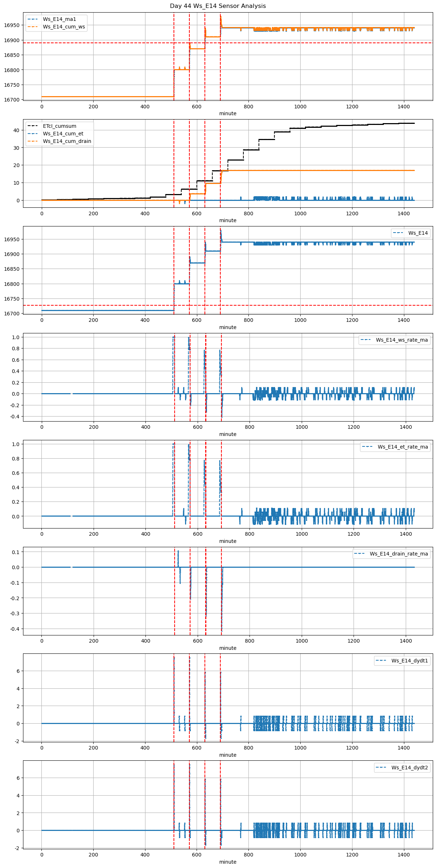Click the 16750 y-tick in the top plot

[12, 85]
